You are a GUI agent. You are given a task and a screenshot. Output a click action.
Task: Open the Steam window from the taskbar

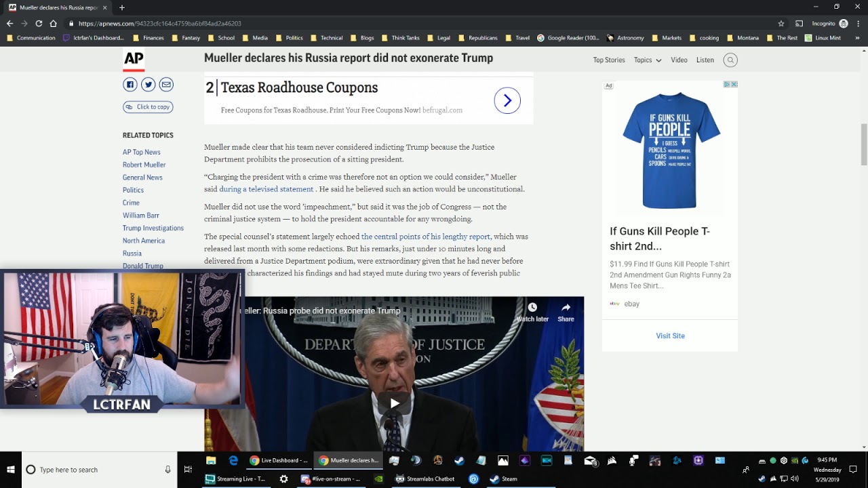tap(504, 479)
